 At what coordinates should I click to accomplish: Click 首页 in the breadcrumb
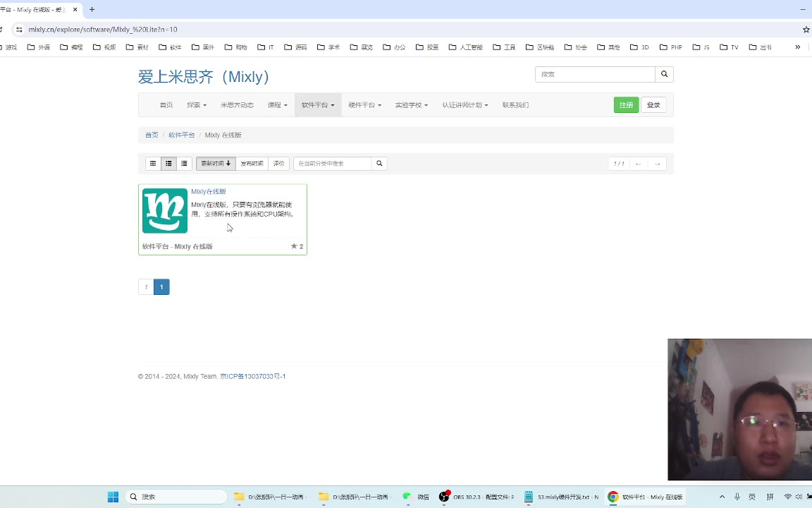[x=152, y=135]
